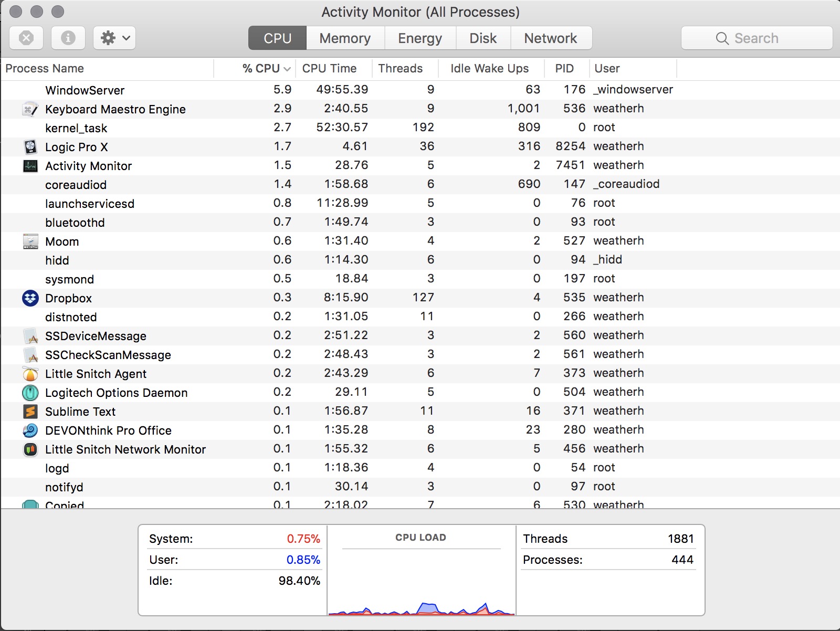Select the launchservicesd process
This screenshot has width=840, height=631.
click(420, 203)
